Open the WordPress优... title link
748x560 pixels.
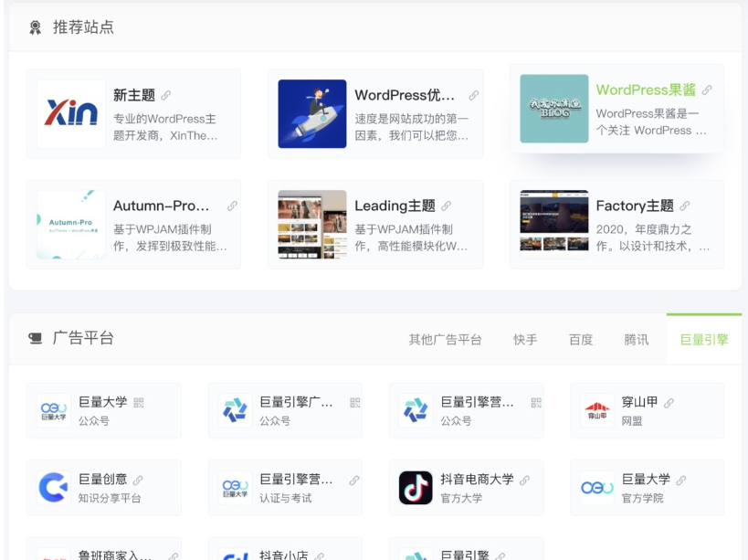pyautogui.click(x=405, y=95)
